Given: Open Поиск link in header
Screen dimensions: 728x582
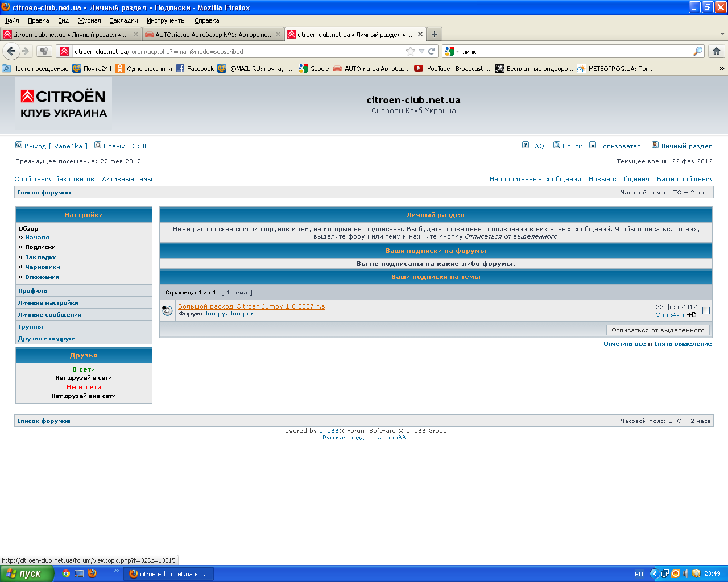Looking at the screenshot, I should point(568,146).
